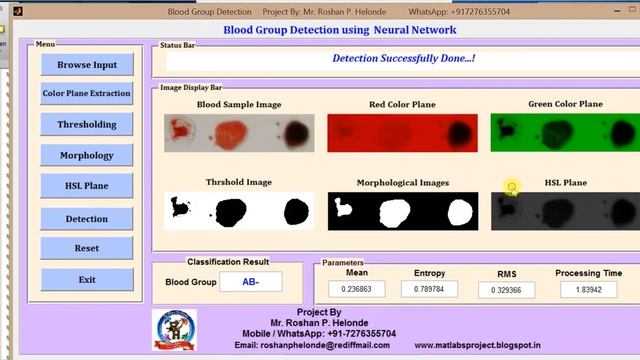Click the Blood Group label text
This screenshot has height=360, width=640.
pos(191,282)
